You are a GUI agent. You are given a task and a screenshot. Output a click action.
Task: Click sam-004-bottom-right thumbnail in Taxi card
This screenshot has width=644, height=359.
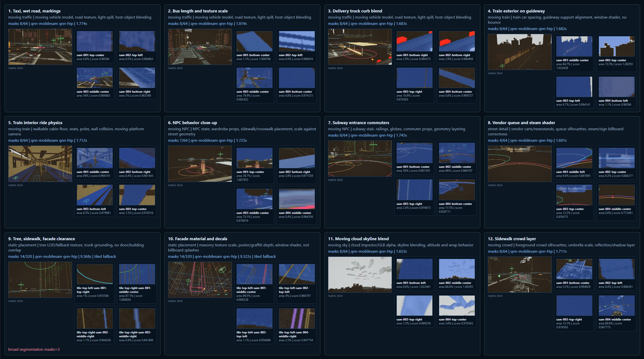tap(137, 78)
